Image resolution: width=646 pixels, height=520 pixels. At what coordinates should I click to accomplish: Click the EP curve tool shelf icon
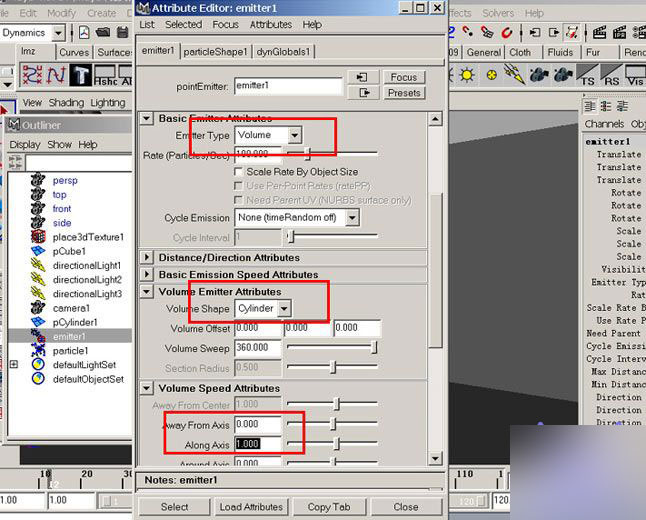[x=32, y=75]
